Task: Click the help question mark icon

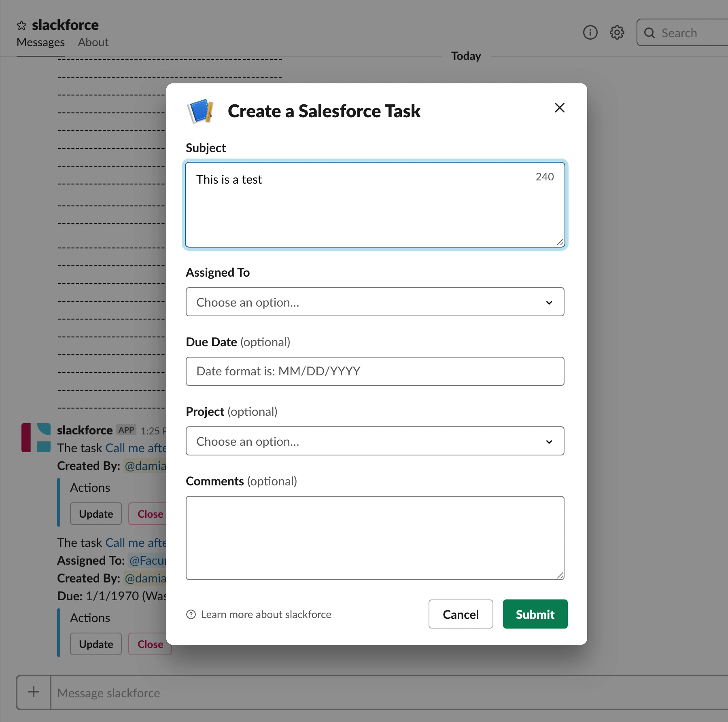Action: [191, 614]
